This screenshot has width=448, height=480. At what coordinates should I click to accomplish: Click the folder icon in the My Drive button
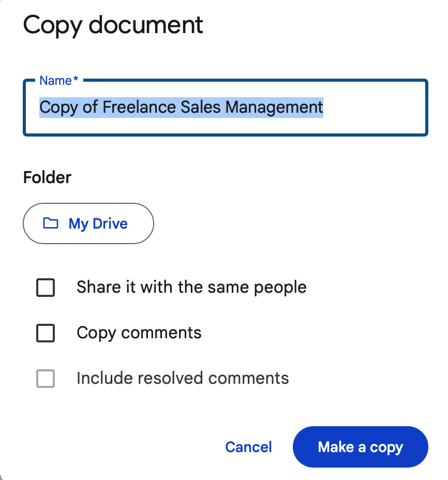[50, 223]
